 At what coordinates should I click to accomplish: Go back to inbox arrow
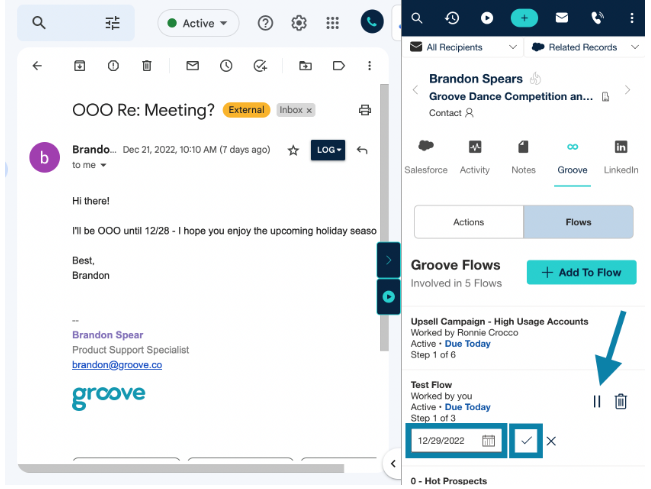point(37,66)
